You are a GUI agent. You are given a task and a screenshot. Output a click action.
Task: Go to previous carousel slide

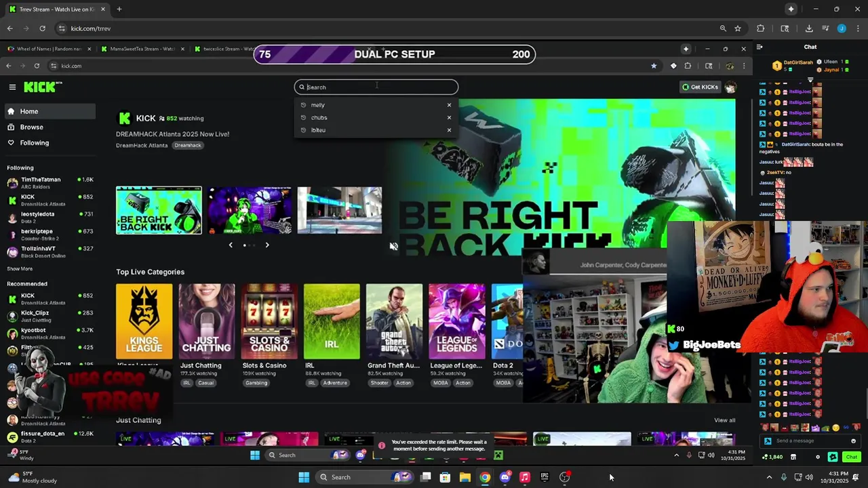tap(231, 245)
